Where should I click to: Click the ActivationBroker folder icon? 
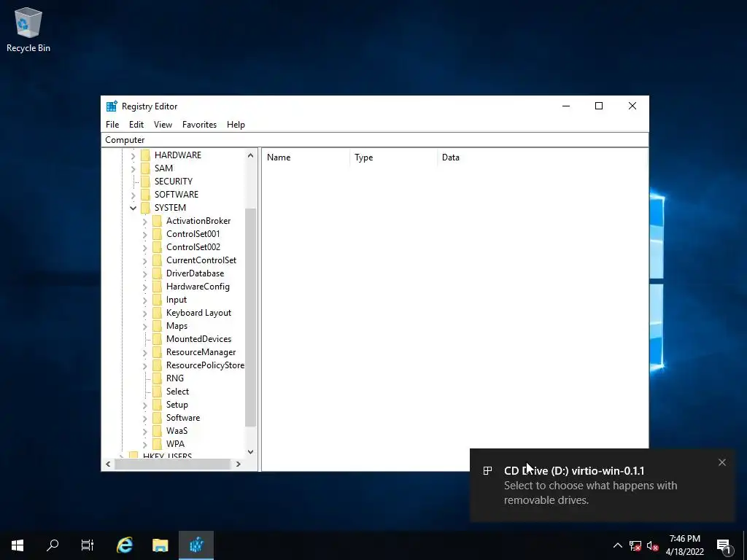[x=158, y=221]
